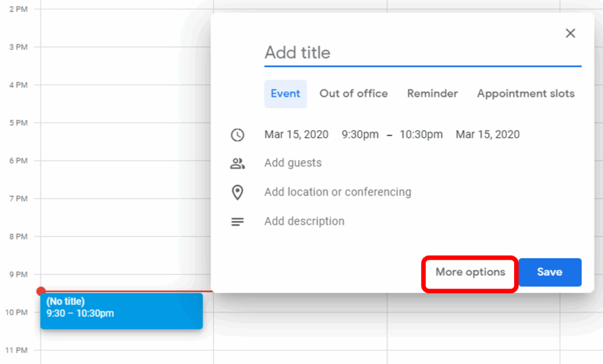Switch to Out of office tab
The height and width of the screenshot is (364, 603).
point(353,94)
